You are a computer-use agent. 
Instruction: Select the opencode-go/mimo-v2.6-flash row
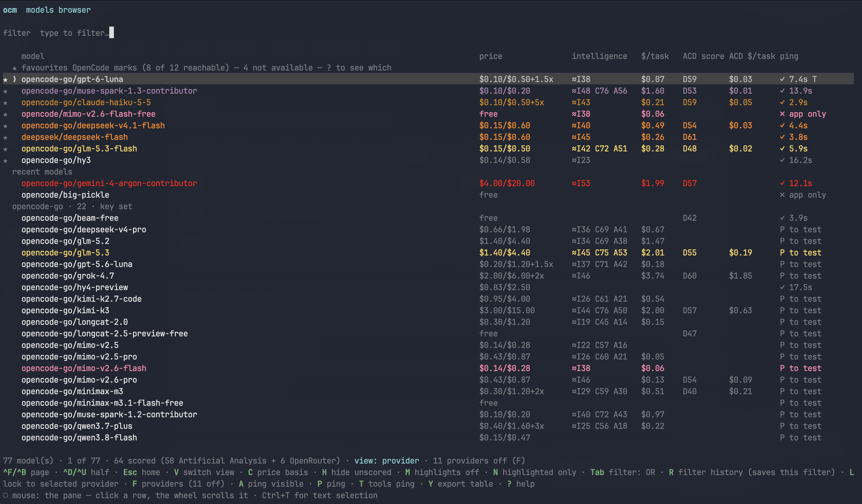tap(428, 368)
